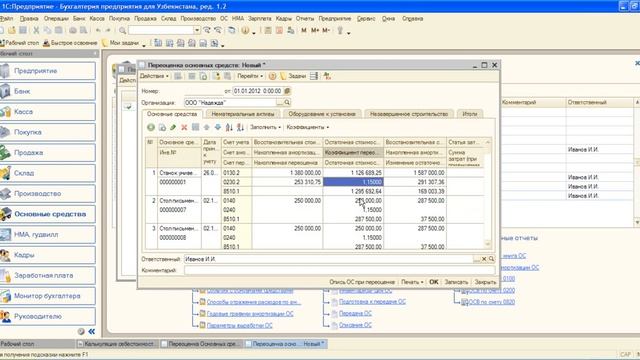Open the Действия dropdown in the document window

pyautogui.click(x=154, y=76)
